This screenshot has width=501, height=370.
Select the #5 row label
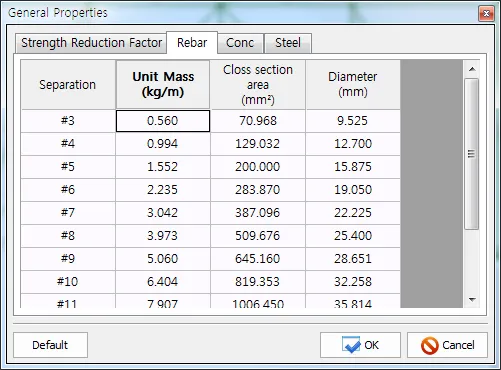(68, 167)
